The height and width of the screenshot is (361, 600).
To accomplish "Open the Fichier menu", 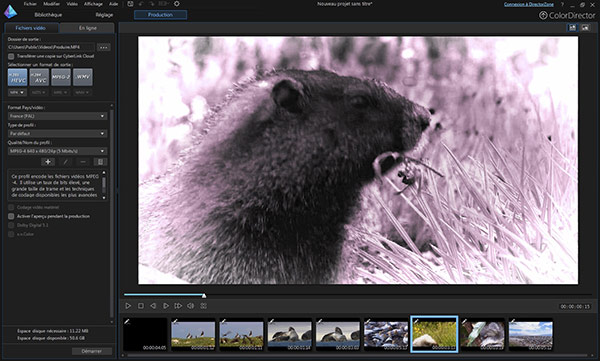I will coord(30,4).
